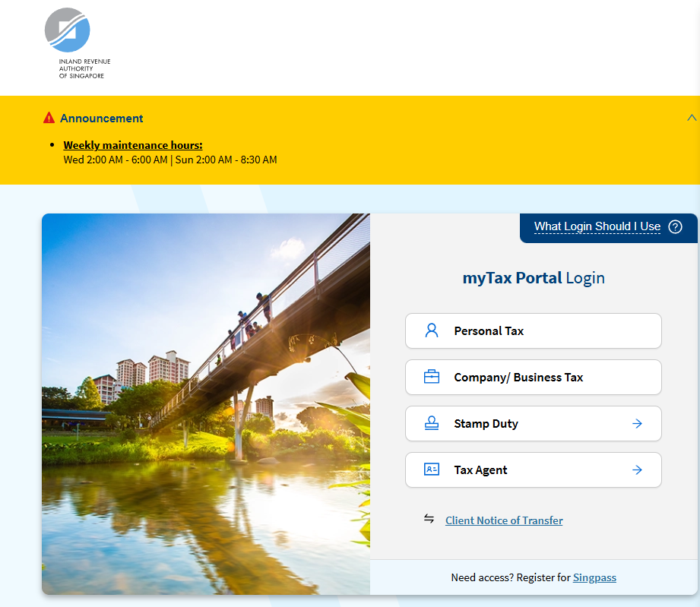Click the transfer arrows icon

click(429, 519)
